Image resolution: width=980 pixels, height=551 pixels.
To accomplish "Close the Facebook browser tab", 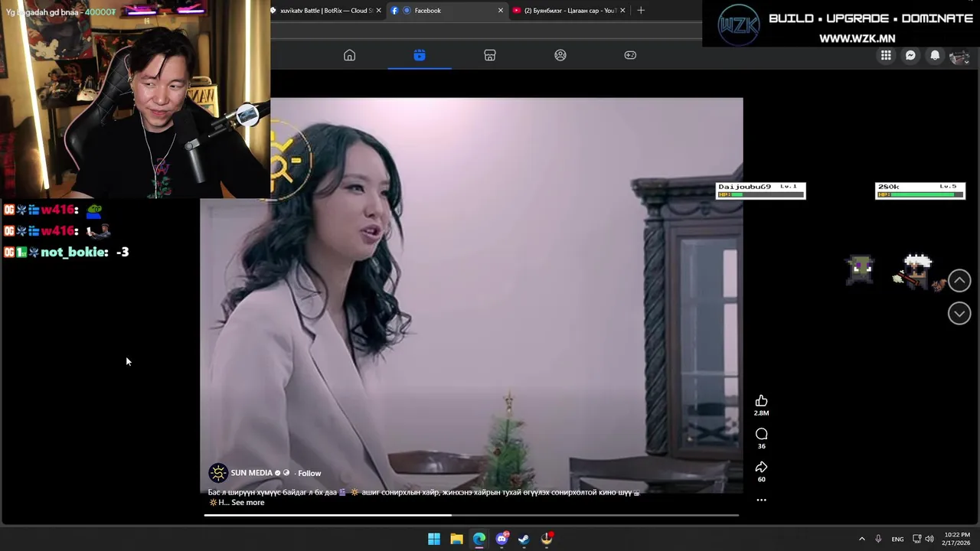I will [501, 11].
